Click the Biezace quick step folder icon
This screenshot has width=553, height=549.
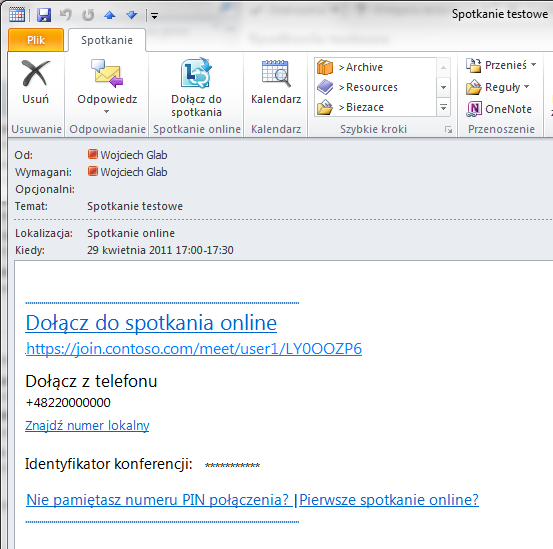[x=325, y=107]
